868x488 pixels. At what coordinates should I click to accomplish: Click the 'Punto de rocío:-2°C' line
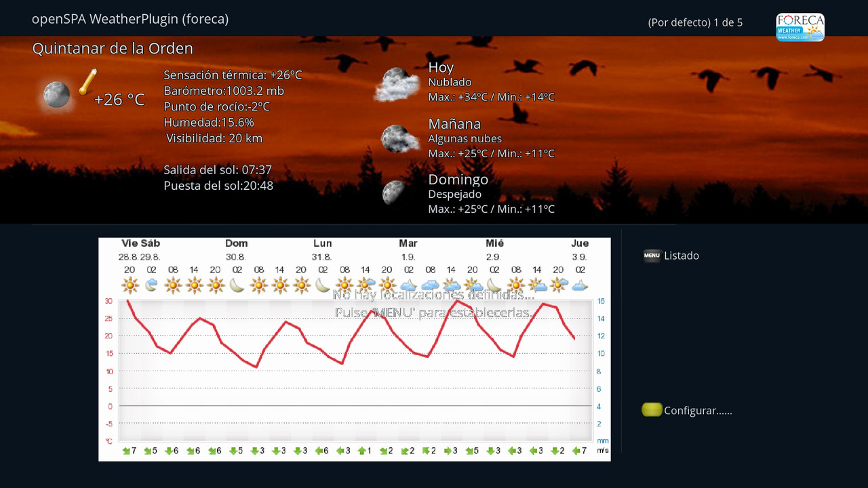pyautogui.click(x=216, y=106)
